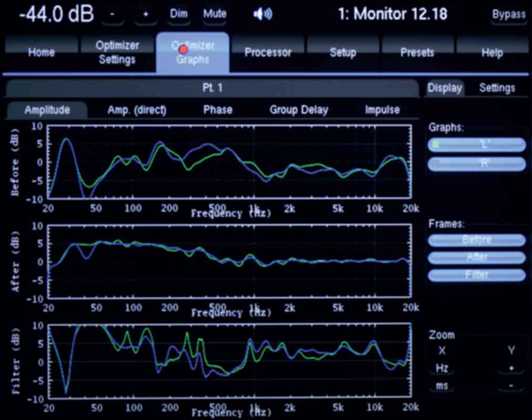This screenshot has width=532, height=420.
Task: Set X axis zoom to ms
Action: click(x=442, y=386)
